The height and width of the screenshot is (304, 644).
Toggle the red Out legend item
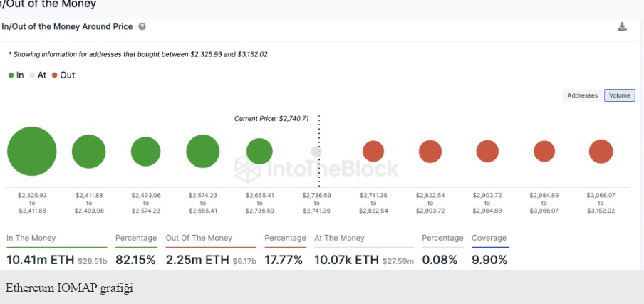click(63, 75)
